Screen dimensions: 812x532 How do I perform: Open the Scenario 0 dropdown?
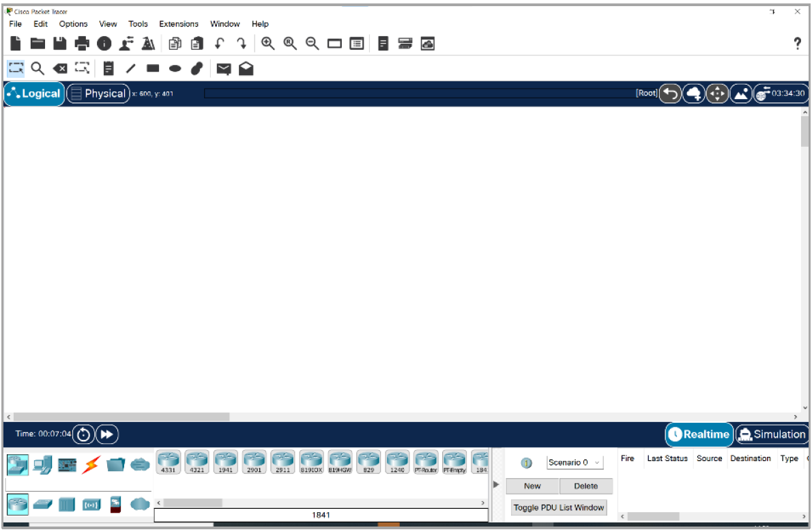point(575,462)
